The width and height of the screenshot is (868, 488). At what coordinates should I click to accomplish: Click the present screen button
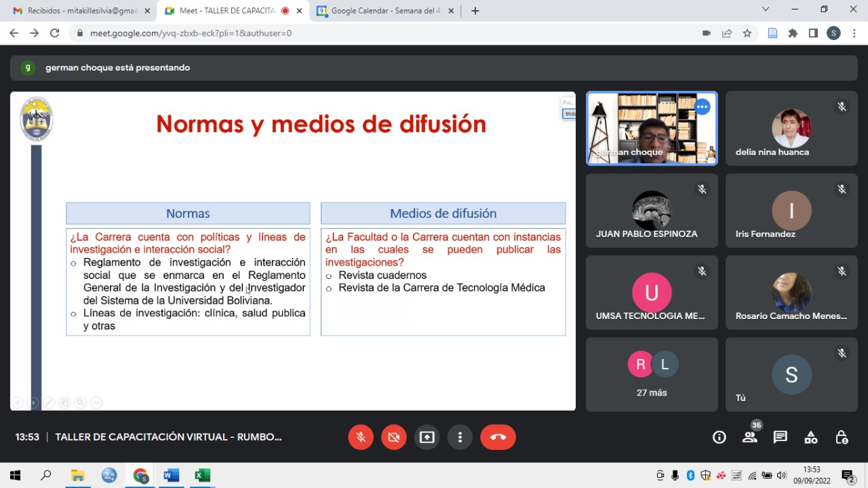pyautogui.click(x=427, y=437)
